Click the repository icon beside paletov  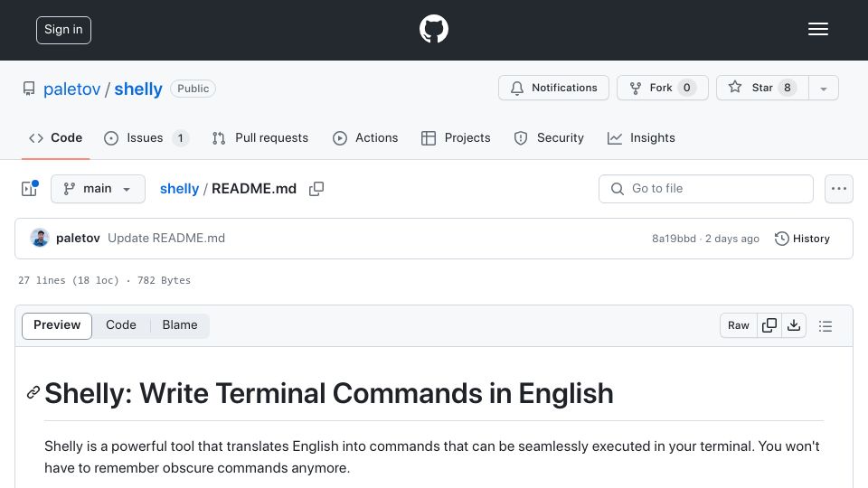tap(29, 89)
